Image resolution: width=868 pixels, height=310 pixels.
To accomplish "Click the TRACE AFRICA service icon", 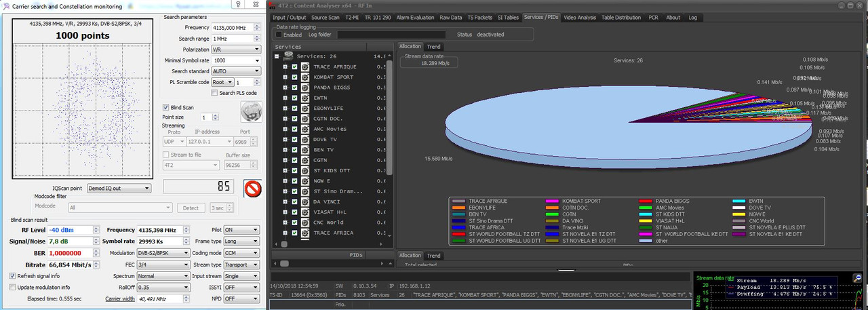I will coord(305,233).
